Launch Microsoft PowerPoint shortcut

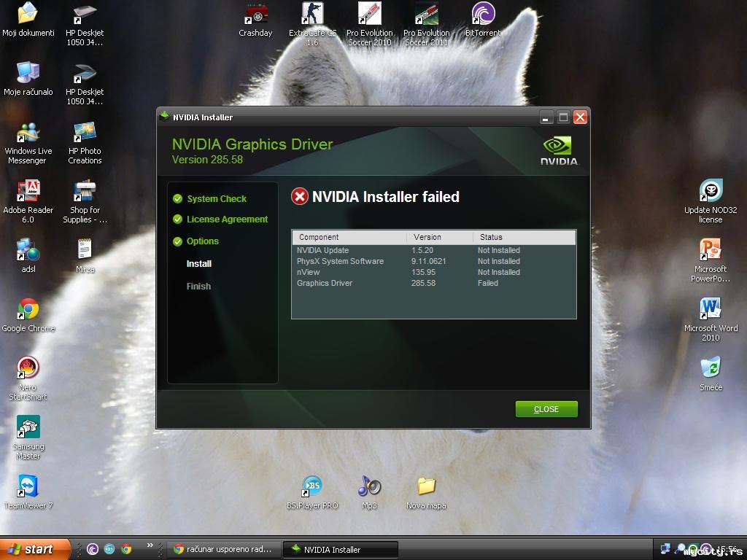coord(711,260)
